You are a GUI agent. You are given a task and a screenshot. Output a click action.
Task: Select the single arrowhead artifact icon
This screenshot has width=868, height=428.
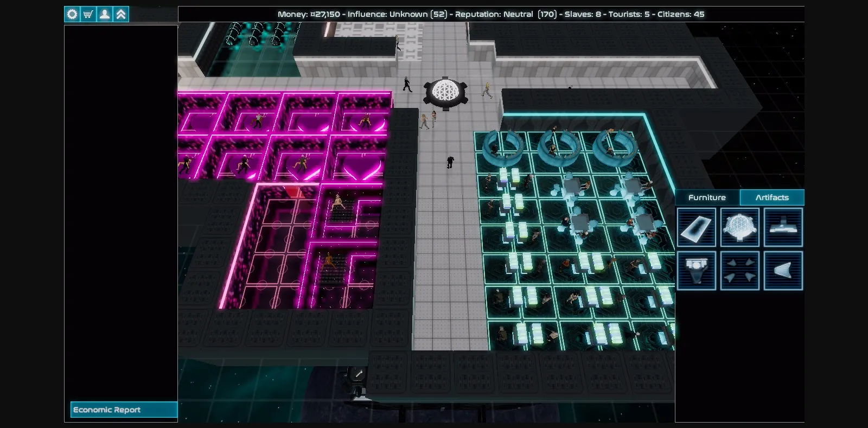pos(783,270)
